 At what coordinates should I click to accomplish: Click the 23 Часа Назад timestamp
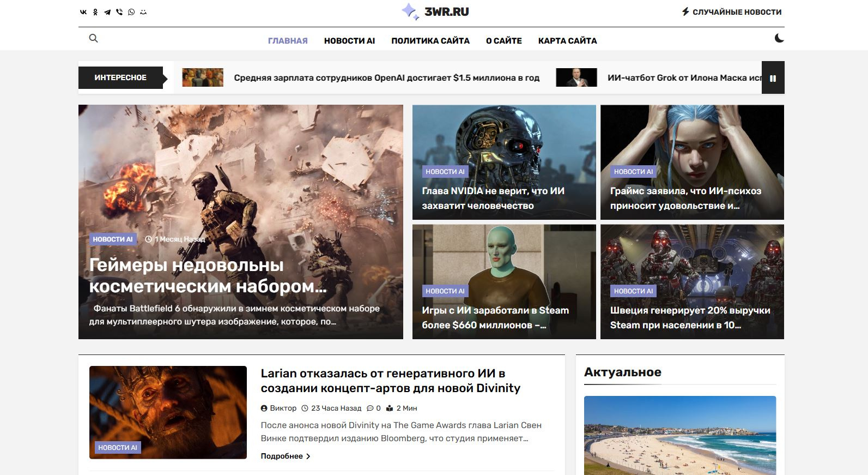(x=336, y=408)
